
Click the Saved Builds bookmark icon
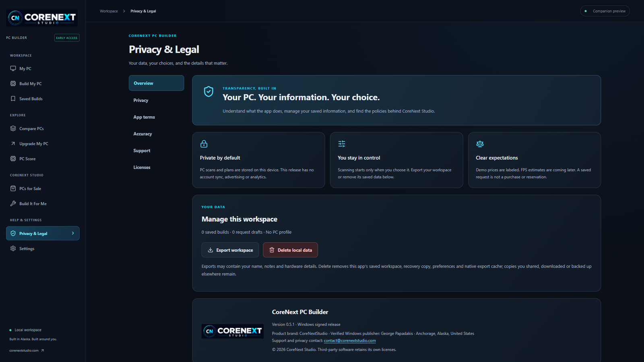(x=13, y=99)
